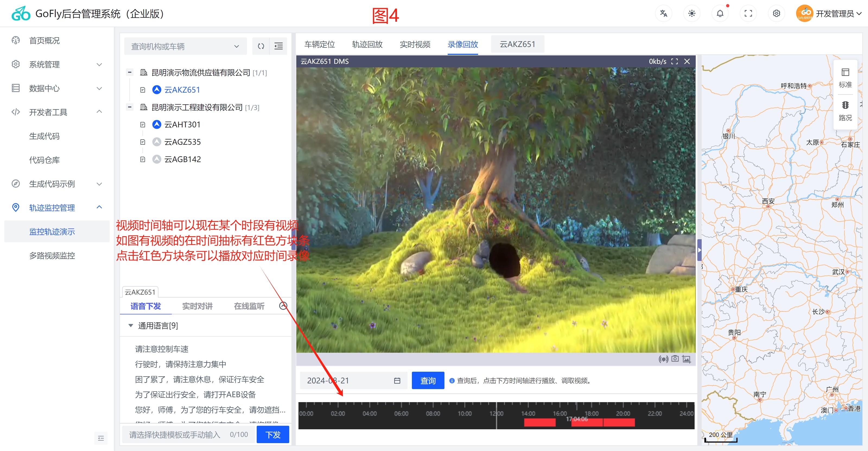
Task: Select the 在线监听 tab
Action: [249, 306]
